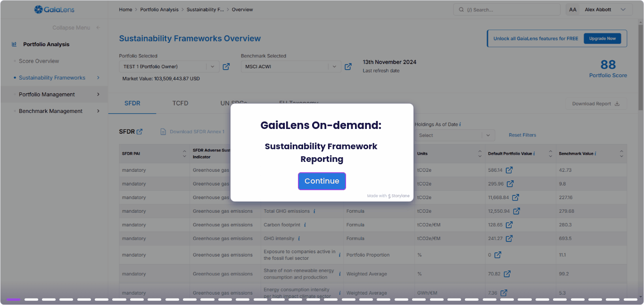644x305 pixels.
Task: Expand Sustainability Frameworks sidebar chevron
Action: [98, 78]
